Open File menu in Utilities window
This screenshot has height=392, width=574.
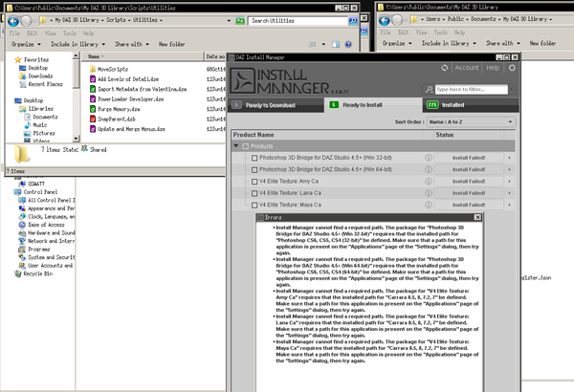14,33
